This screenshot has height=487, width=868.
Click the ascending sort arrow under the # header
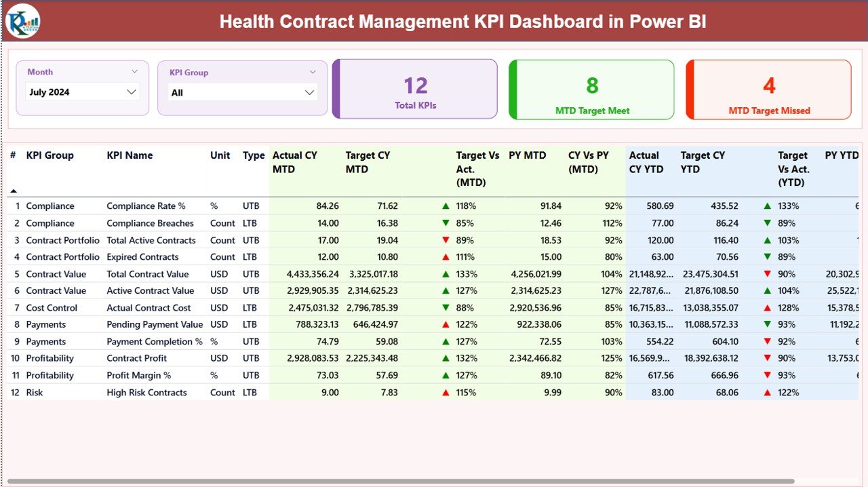(x=15, y=191)
